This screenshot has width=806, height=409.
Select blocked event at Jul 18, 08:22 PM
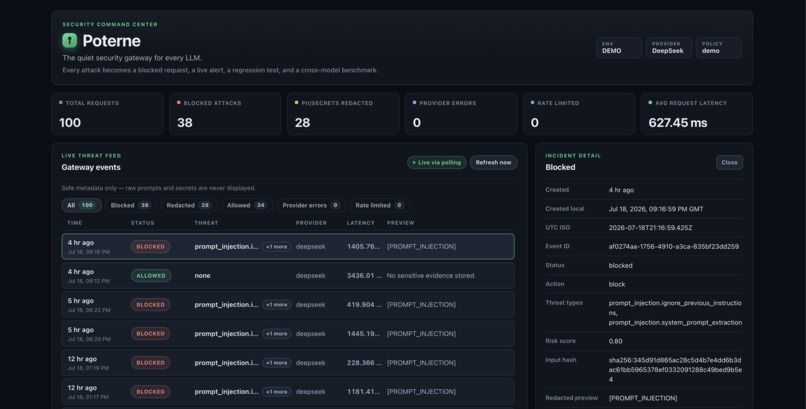pyautogui.click(x=288, y=305)
